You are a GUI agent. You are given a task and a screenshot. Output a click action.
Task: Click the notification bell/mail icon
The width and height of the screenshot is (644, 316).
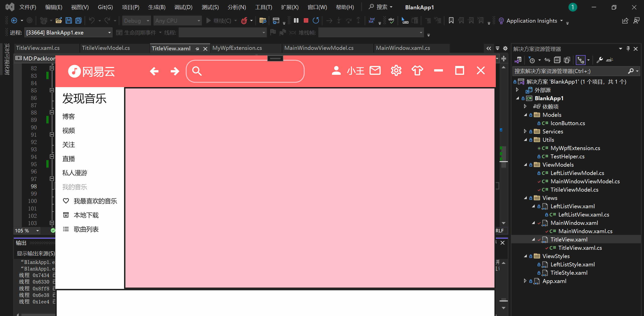(x=374, y=71)
